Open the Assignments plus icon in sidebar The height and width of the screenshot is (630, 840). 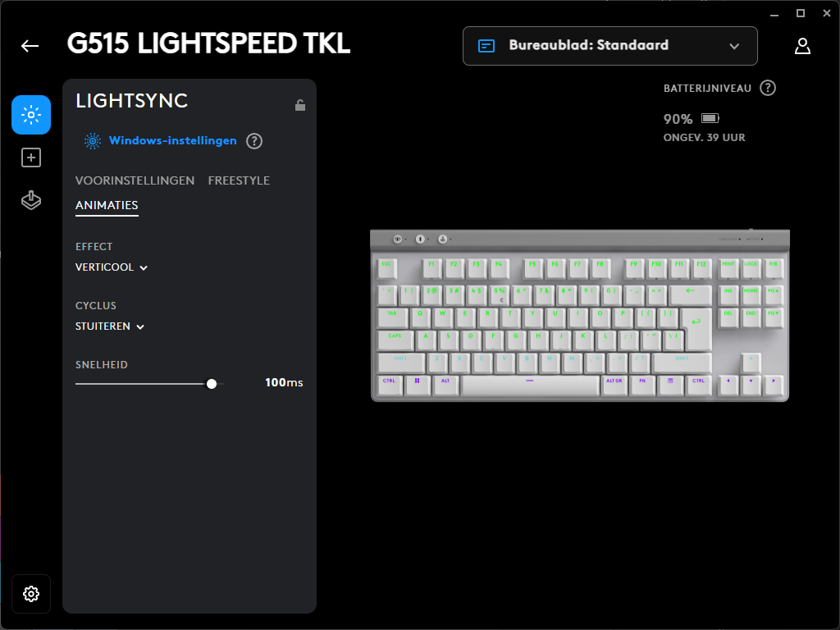point(31,157)
